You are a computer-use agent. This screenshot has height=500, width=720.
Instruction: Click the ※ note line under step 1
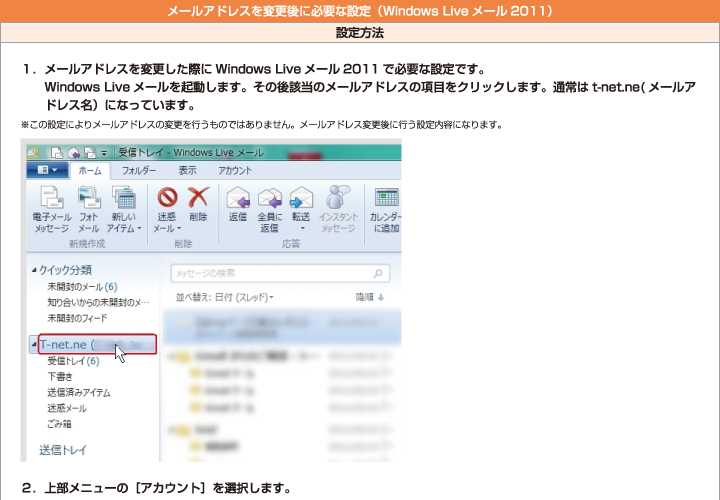pyautogui.click(x=262, y=124)
